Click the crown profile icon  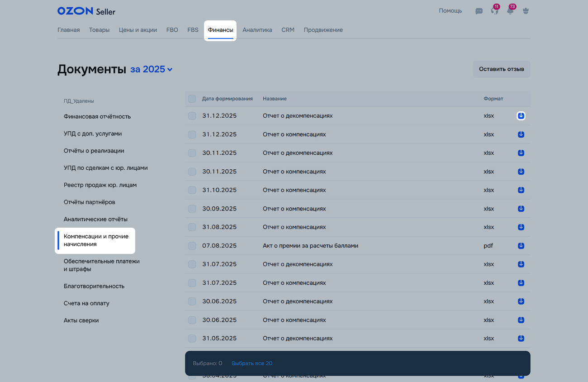[526, 11]
